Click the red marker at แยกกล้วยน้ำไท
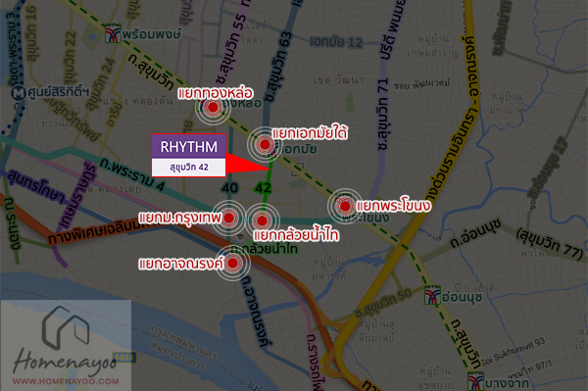The height and width of the screenshot is (391, 588). (262, 220)
